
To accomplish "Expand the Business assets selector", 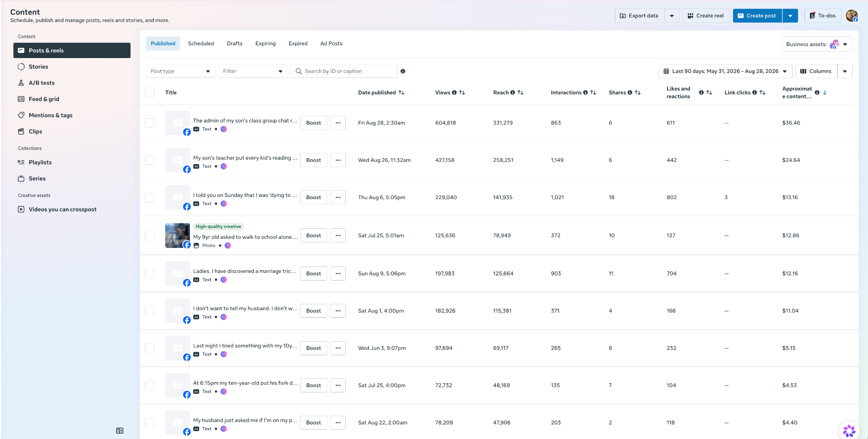I will (x=817, y=44).
